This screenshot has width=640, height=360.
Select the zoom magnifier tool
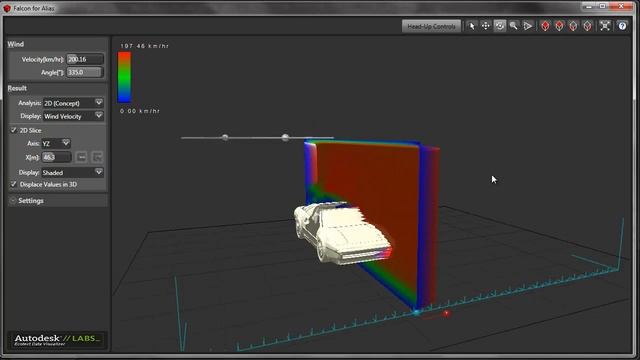pyautogui.click(x=513, y=26)
